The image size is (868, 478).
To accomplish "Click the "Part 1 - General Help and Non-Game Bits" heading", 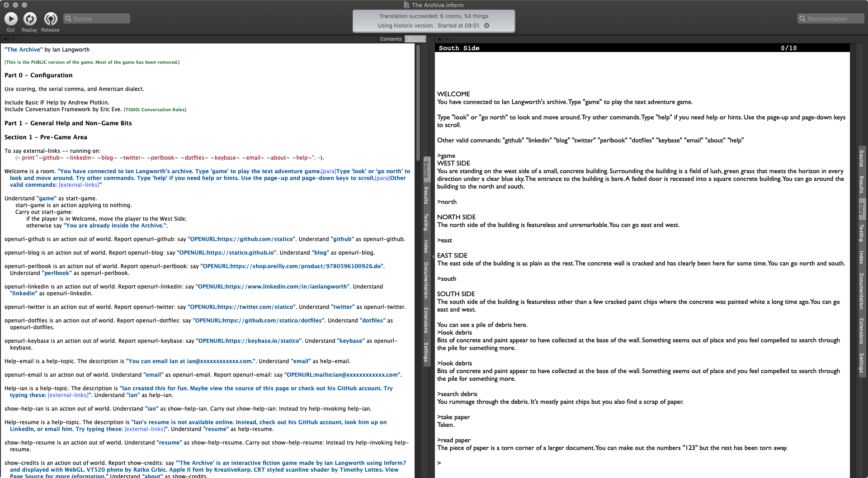I will pyautogui.click(x=68, y=123).
